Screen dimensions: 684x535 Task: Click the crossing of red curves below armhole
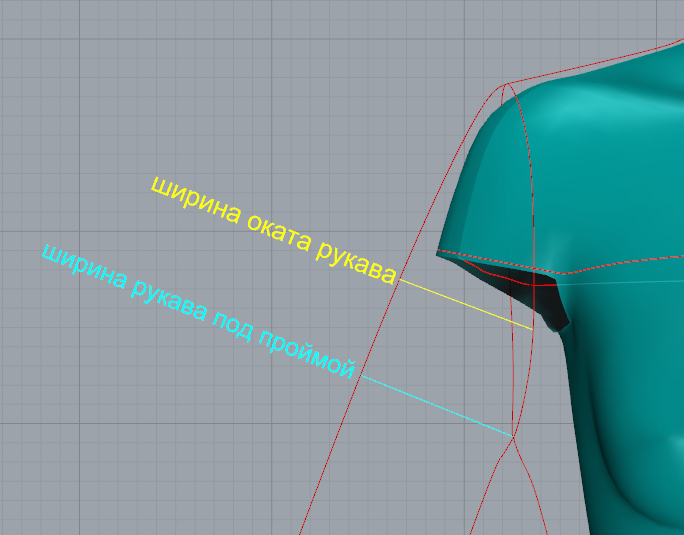(512, 440)
